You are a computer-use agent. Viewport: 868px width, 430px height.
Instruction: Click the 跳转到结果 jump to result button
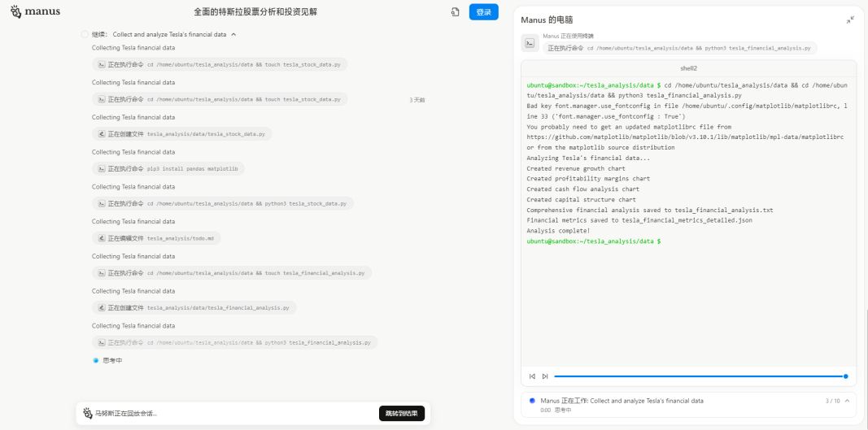pos(401,414)
